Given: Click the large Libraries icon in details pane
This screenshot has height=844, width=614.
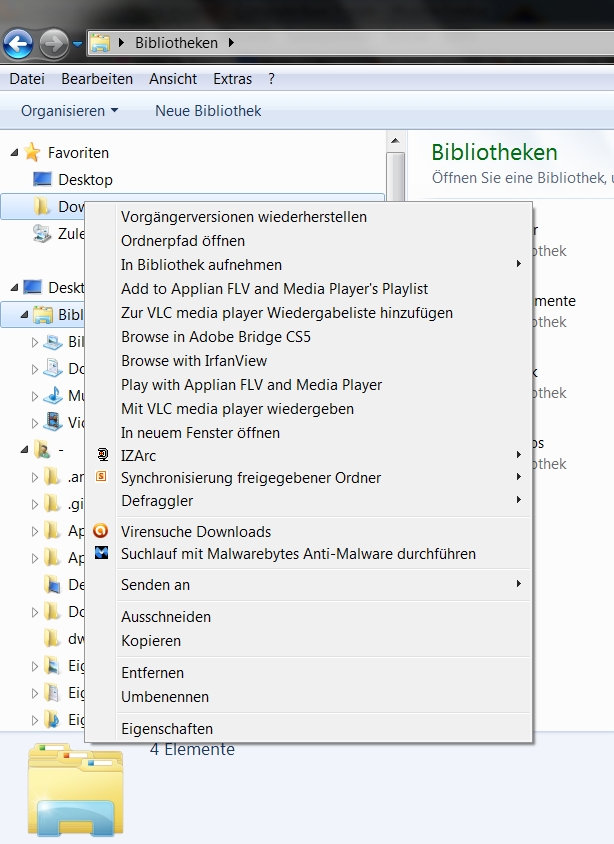Looking at the screenshot, I should 75,789.
